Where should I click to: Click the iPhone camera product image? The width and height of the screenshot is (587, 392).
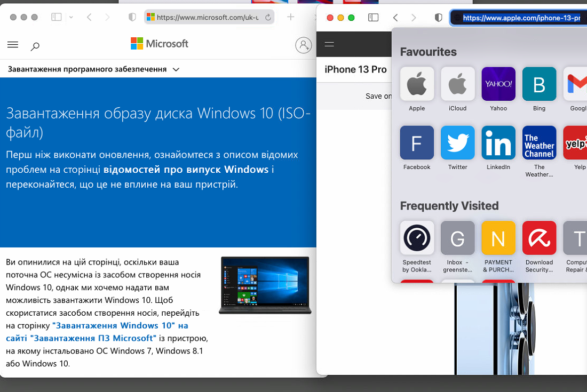click(x=494, y=329)
